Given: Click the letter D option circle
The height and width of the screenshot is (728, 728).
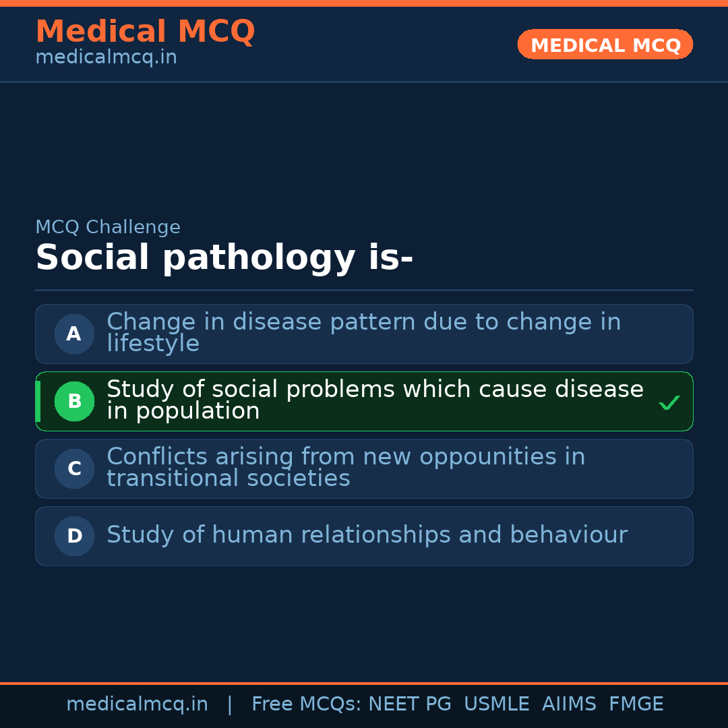Looking at the screenshot, I should (x=74, y=536).
